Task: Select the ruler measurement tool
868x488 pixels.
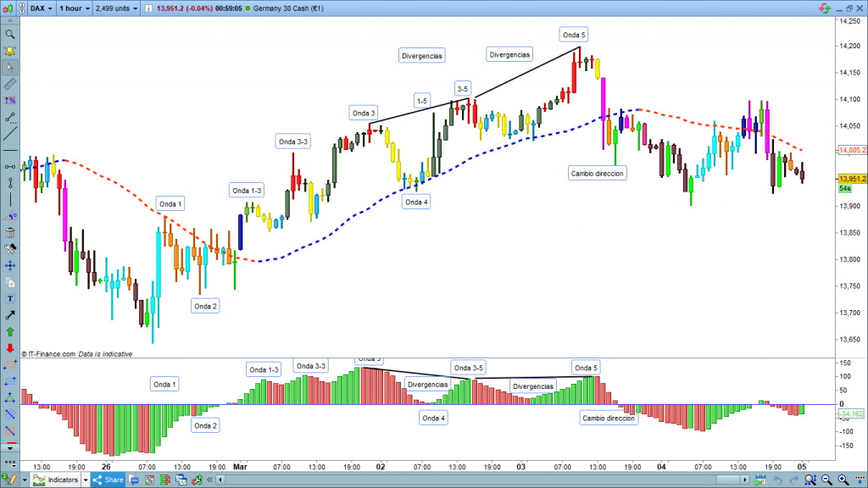Action: (x=10, y=85)
